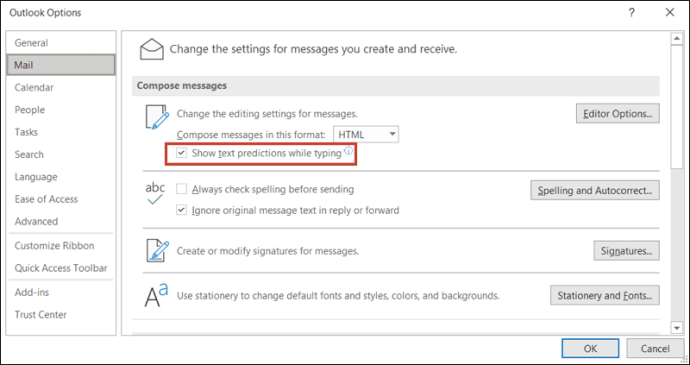
Task: Click 'Change the editing settings for messages' text
Action: pyautogui.click(x=267, y=114)
